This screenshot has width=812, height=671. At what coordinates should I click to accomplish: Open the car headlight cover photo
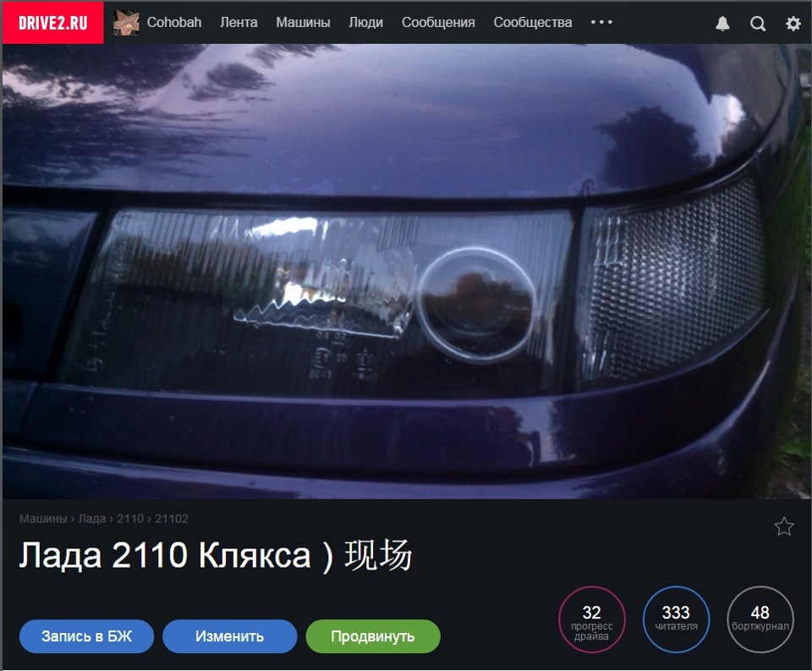406,272
